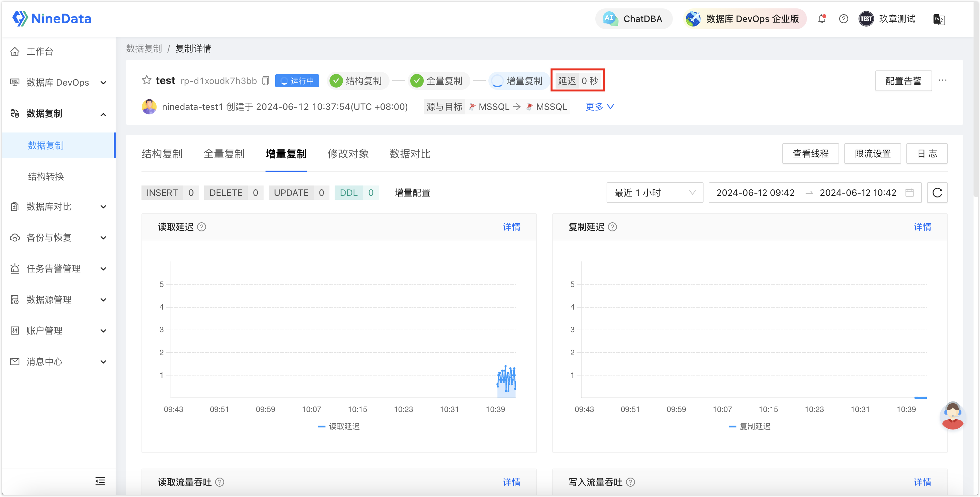Open the more actions ellipsis menu
Viewport: 980px width, 497px height.
tap(942, 80)
